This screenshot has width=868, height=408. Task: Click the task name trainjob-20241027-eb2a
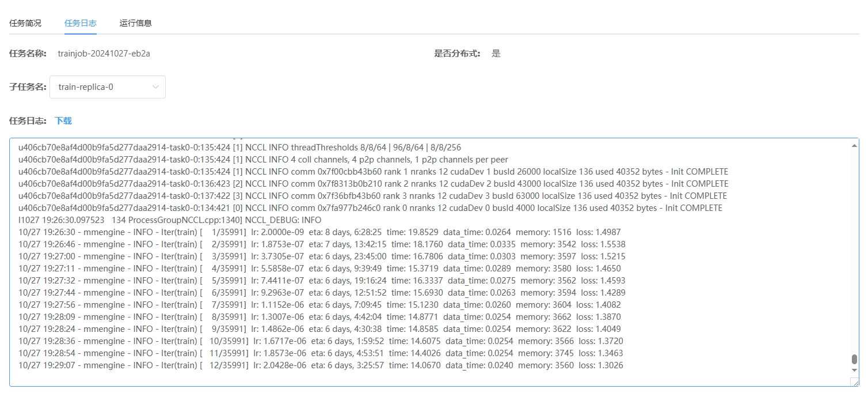click(x=104, y=54)
